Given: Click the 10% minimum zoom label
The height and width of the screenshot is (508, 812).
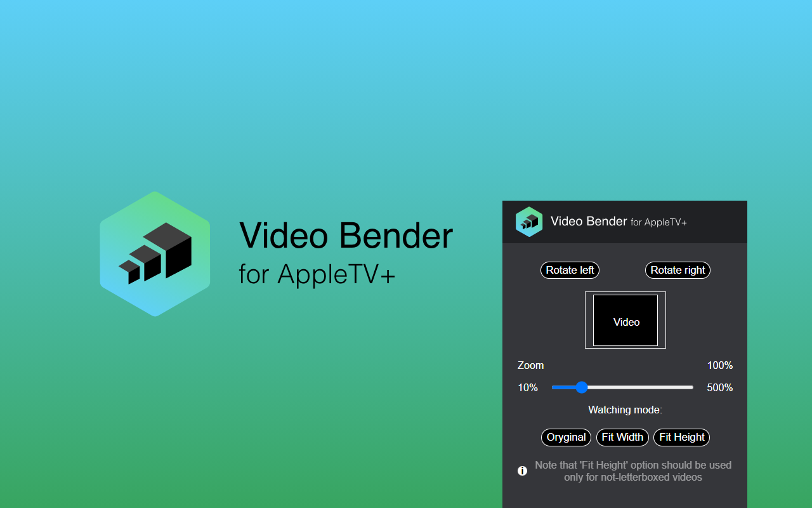Looking at the screenshot, I should point(528,387).
